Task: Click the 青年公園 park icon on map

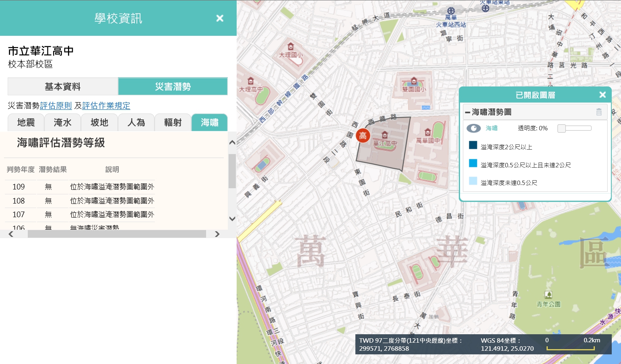Action: 548,295
